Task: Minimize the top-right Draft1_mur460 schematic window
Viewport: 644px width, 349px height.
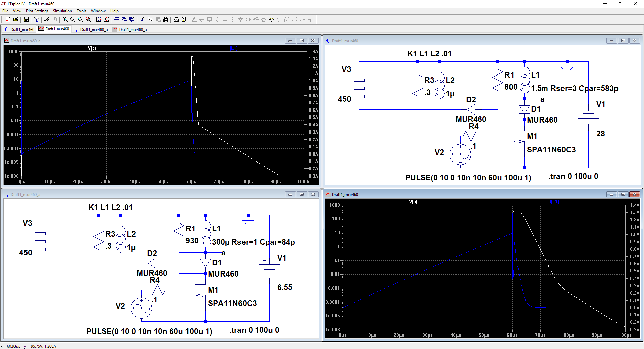Action: 611,41
